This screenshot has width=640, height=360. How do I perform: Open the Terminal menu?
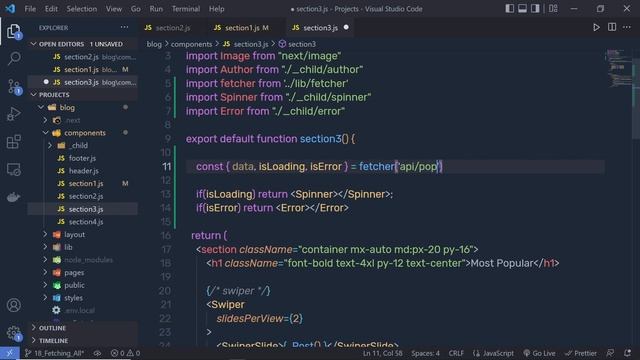point(186,9)
